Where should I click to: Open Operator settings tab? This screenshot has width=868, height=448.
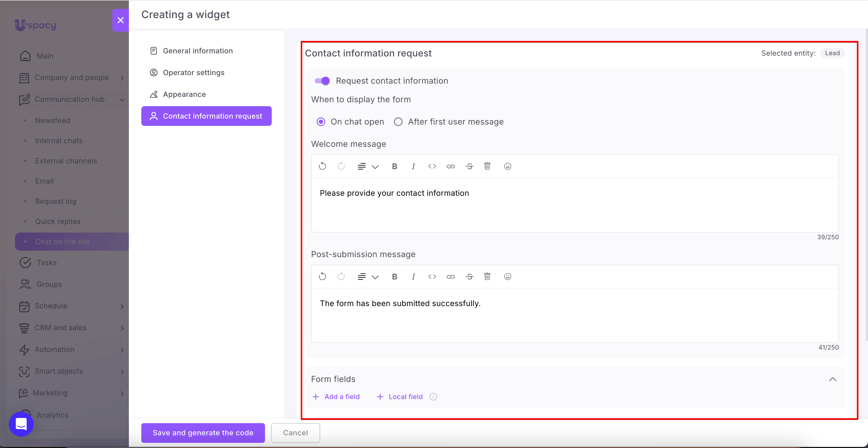tap(206, 73)
